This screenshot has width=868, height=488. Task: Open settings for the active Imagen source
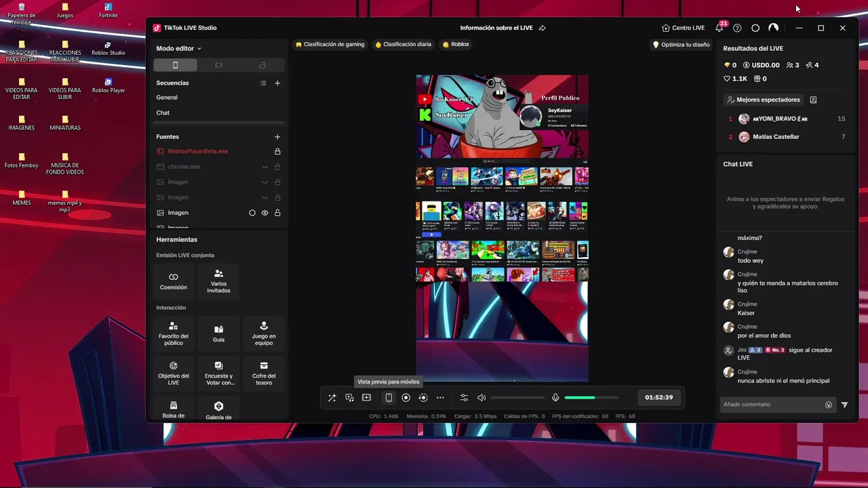252,213
